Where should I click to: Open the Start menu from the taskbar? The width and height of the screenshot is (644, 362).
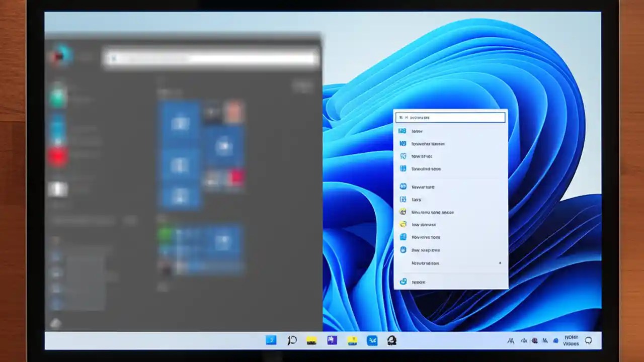coord(271,341)
